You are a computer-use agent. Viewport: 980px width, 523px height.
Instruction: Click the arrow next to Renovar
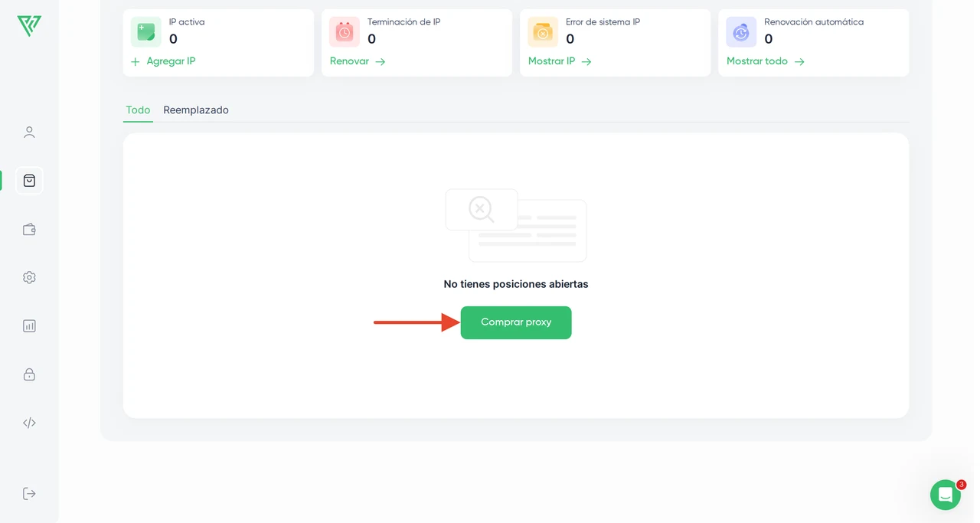[381, 61]
